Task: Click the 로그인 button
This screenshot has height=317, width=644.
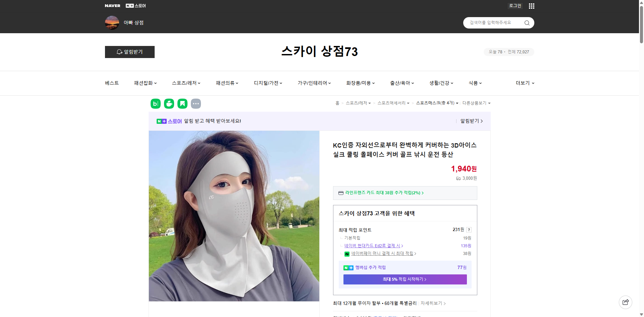Action: coord(515,6)
